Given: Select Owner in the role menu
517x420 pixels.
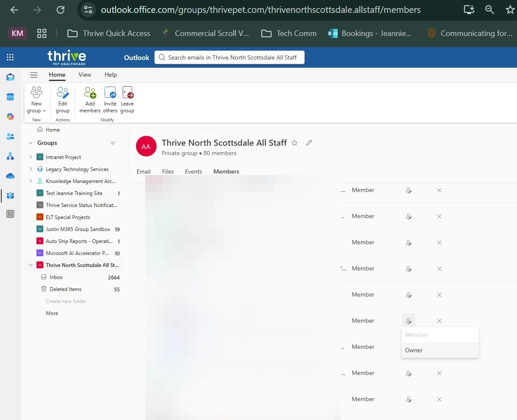Looking at the screenshot, I should pyautogui.click(x=414, y=350).
